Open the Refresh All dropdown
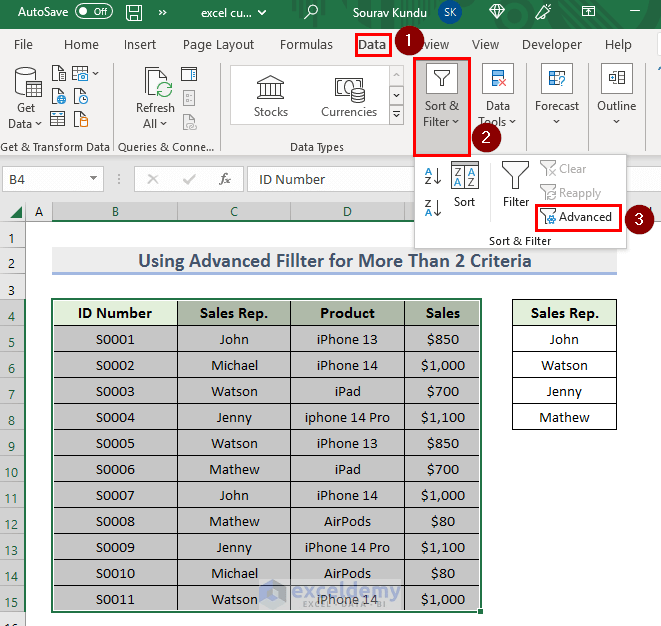 click(155, 98)
